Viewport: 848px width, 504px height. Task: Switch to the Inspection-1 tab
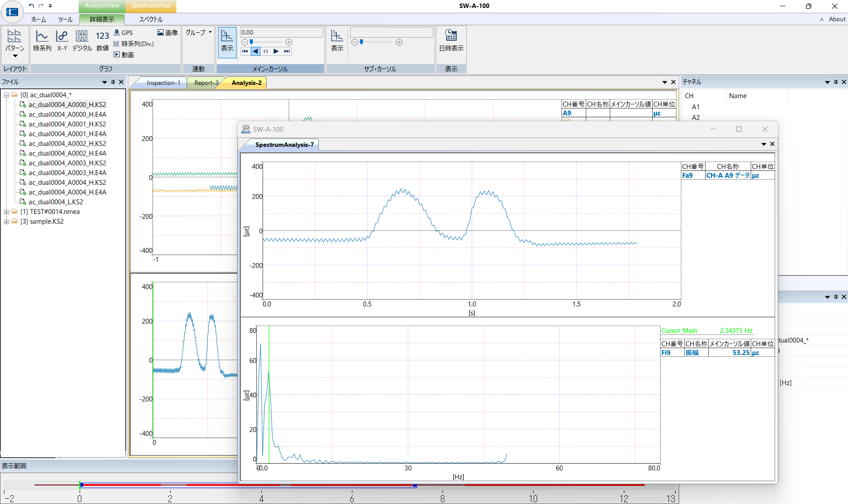[x=163, y=83]
